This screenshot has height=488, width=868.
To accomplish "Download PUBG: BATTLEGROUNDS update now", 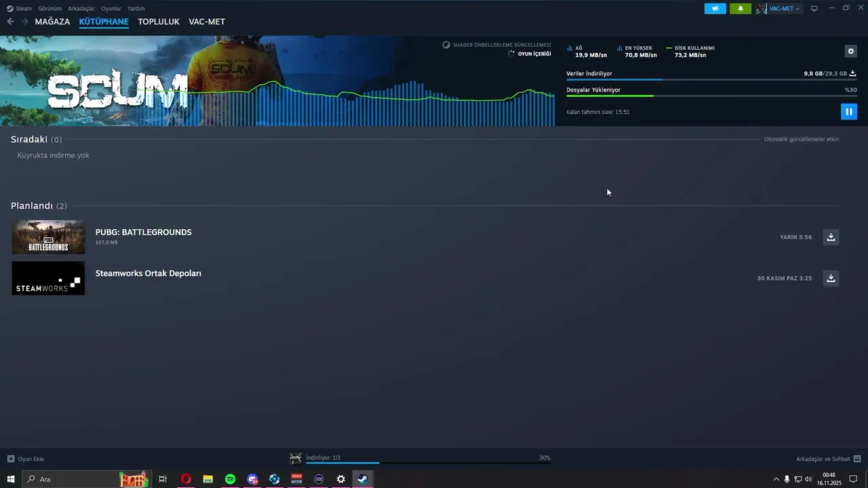I will click(x=831, y=237).
